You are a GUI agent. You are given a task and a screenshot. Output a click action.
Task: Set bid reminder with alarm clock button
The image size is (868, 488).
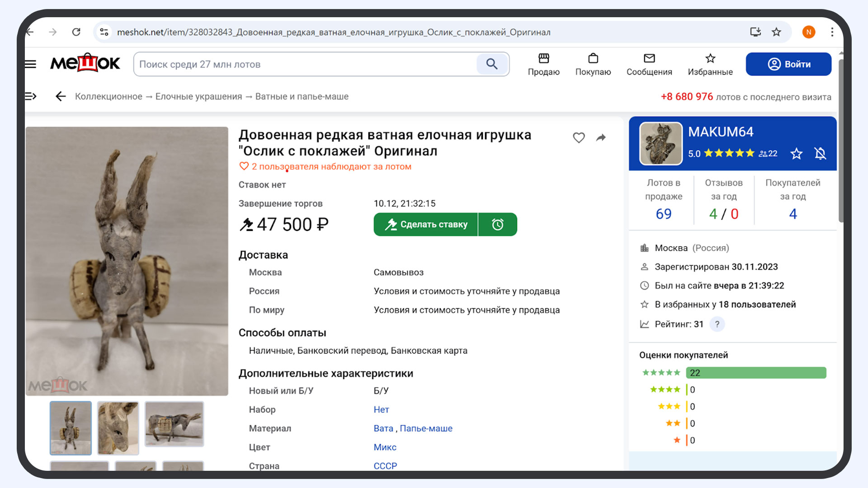click(x=497, y=225)
